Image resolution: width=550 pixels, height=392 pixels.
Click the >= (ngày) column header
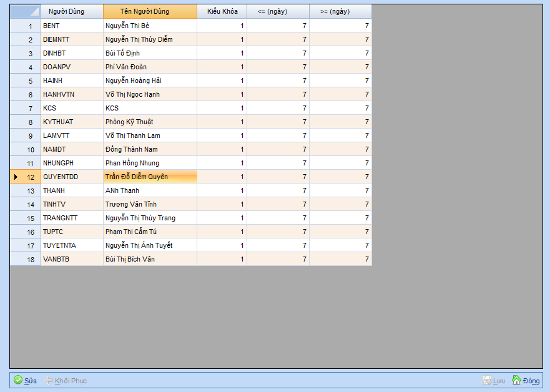340,11
